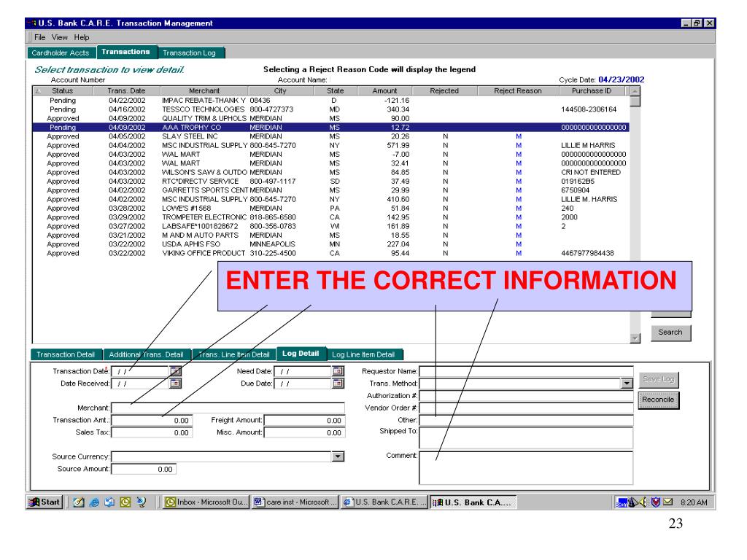Select the VIKING OFFICE PRODUCT transaction row
Viewport: 747px width, 560px height.
pyautogui.click(x=330, y=253)
